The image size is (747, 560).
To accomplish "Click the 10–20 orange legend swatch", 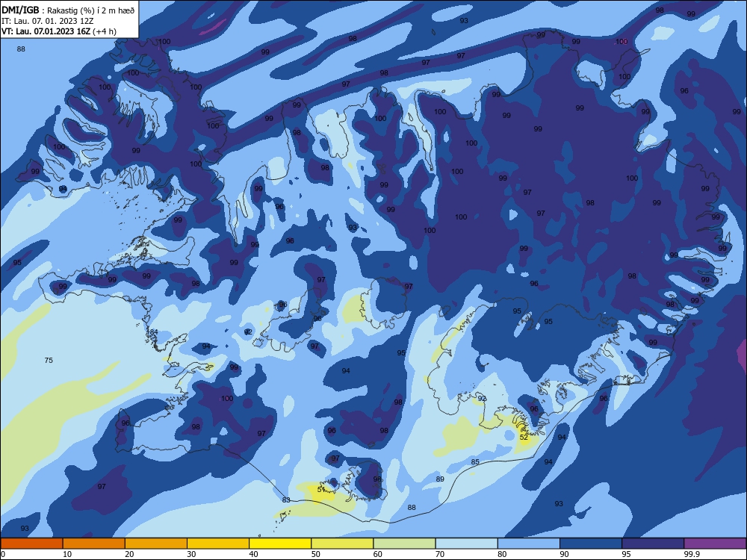I will point(94,544).
